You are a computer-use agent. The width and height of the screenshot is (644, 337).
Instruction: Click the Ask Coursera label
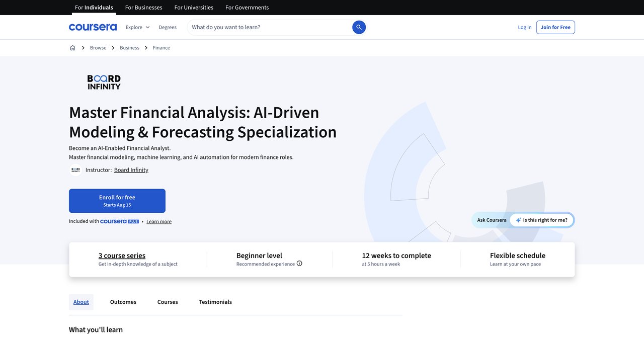tap(492, 220)
